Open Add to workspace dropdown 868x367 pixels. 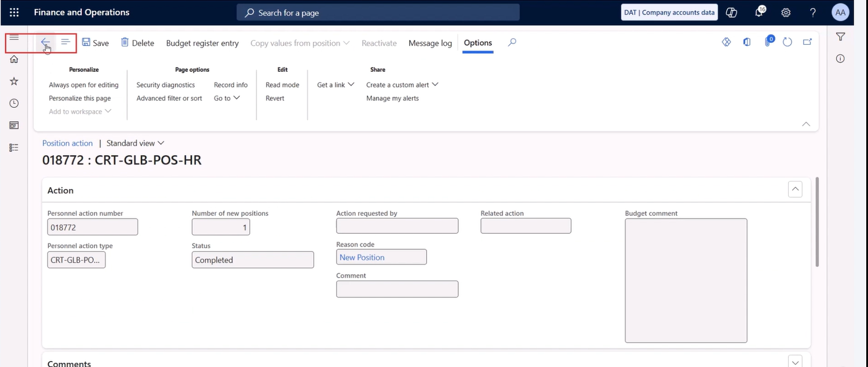[x=80, y=111]
